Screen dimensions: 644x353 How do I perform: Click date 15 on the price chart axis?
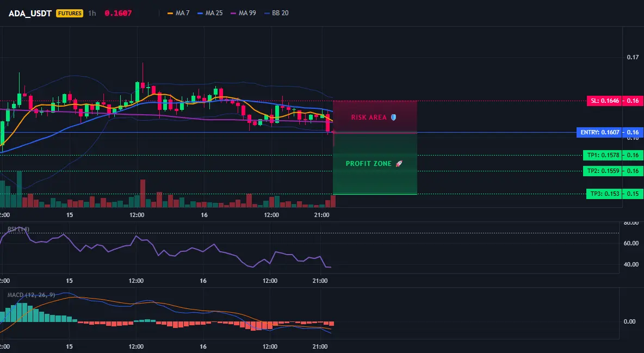pyautogui.click(x=70, y=215)
